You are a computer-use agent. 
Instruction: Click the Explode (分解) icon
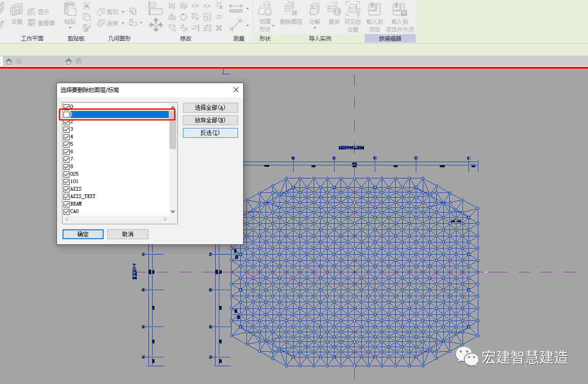[315, 9]
